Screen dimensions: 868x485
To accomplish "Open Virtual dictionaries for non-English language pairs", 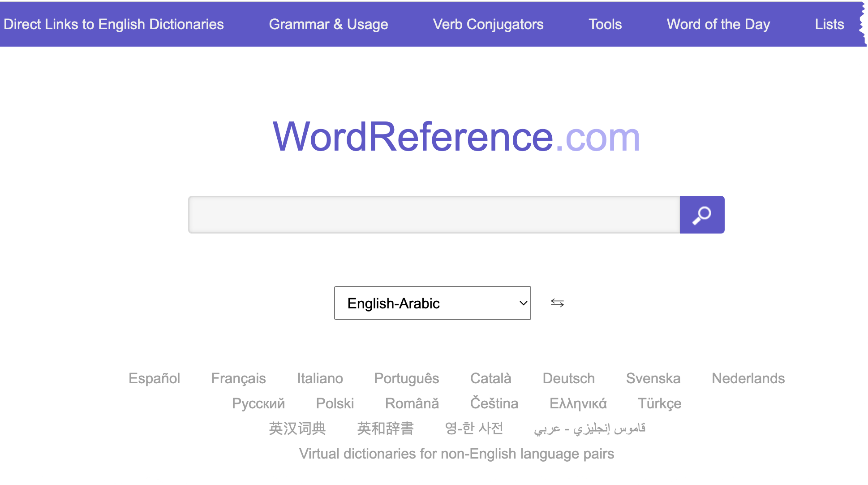I will coord(457,453).
